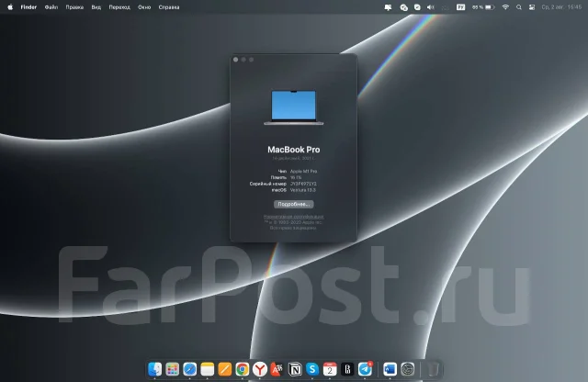Open the Окно menu
The image size is (588, 382).
[144, 7]
